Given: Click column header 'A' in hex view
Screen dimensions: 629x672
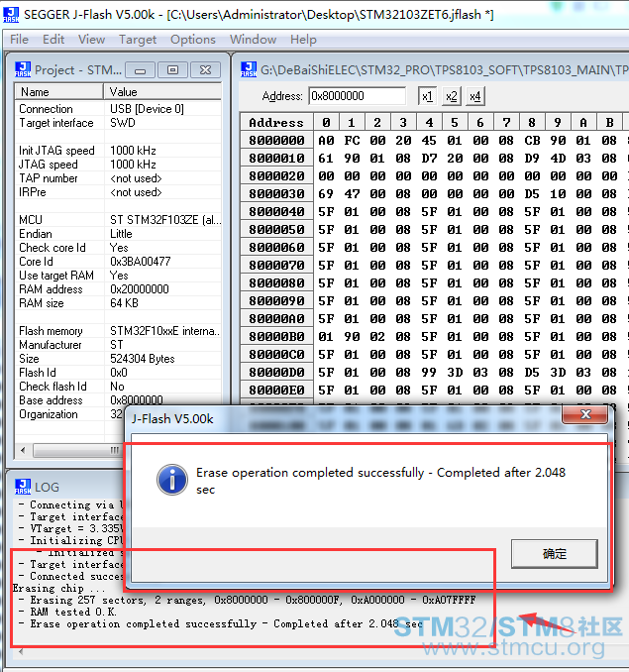Looking at the screenshot, I should click(x=583, y=122).
